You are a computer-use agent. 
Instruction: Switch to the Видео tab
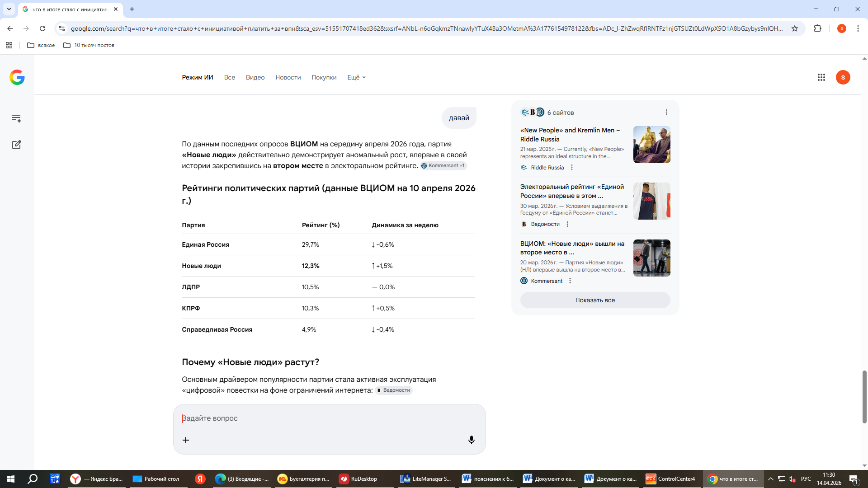click(255, 77)
